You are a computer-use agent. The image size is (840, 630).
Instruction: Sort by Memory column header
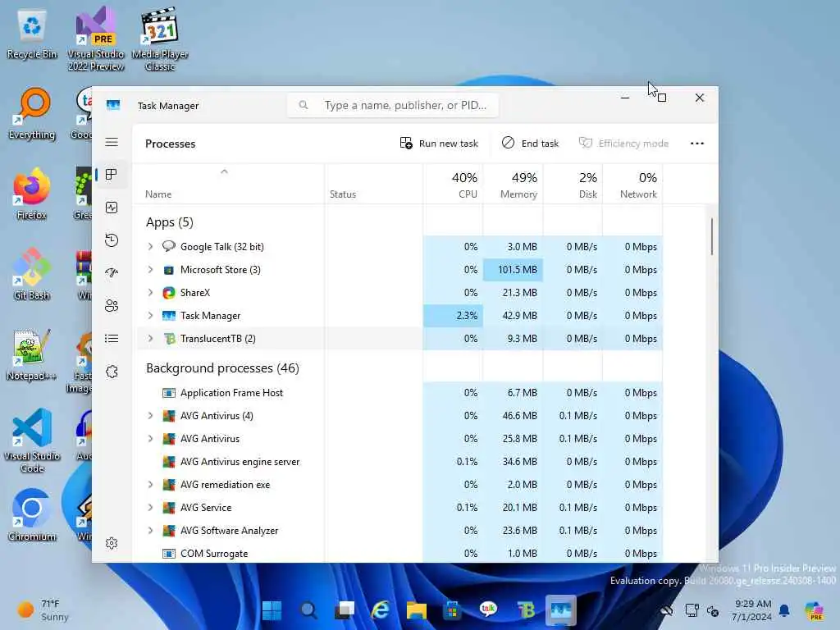coord(513,184)
